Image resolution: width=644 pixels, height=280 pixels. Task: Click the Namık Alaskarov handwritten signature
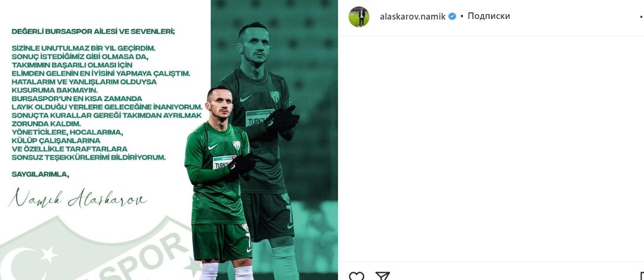(x=77, y=198)
